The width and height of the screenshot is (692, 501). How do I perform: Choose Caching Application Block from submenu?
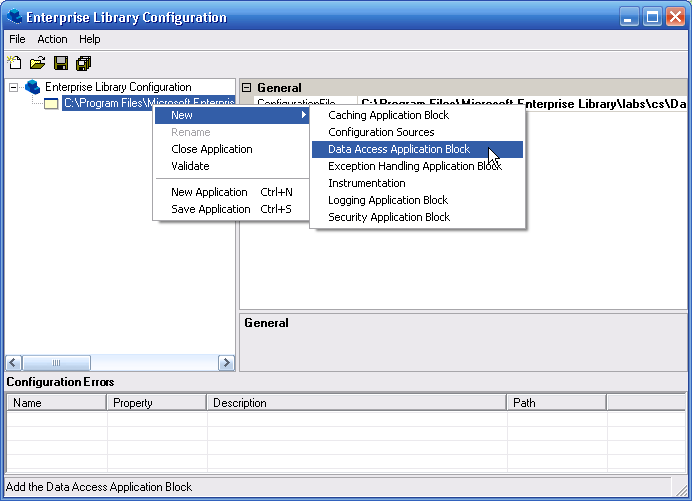click(389, 115)
